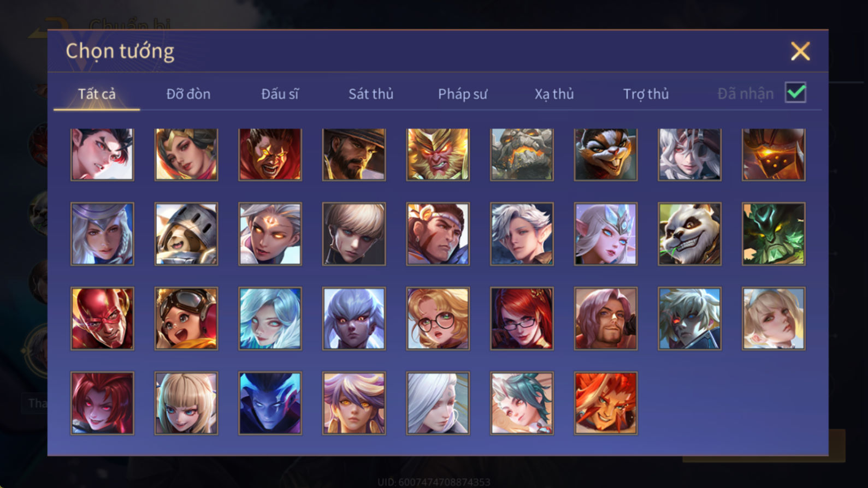
Task: Open the Sát thủ tab
Action: click(371, 94)
